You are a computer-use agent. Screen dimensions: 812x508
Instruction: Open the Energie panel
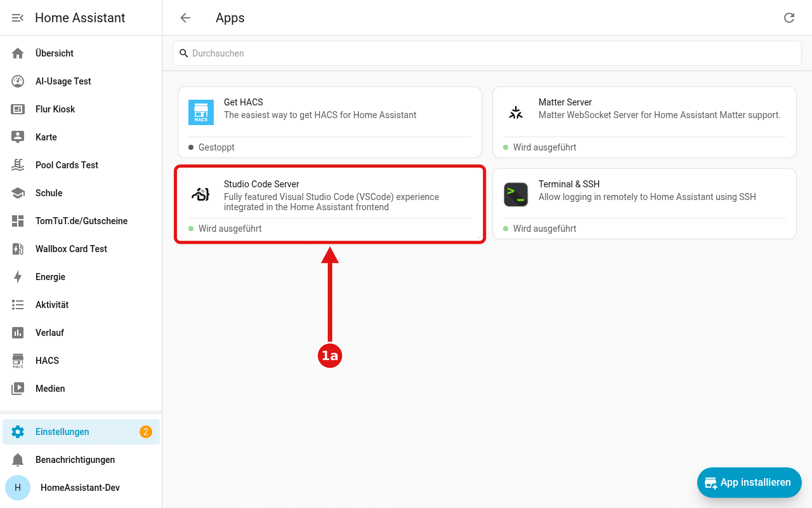click(81, 277)
